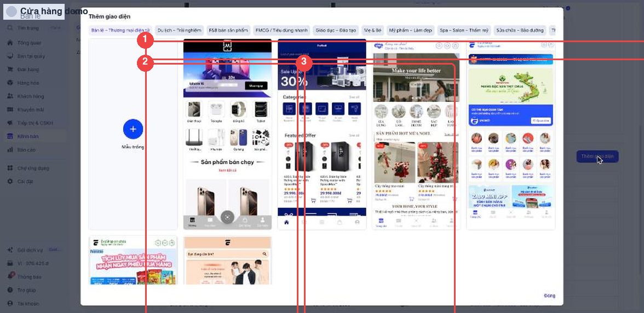The image size is (644, 313).
Task: Click Cửa hàng demo store name
Action: 54,11
